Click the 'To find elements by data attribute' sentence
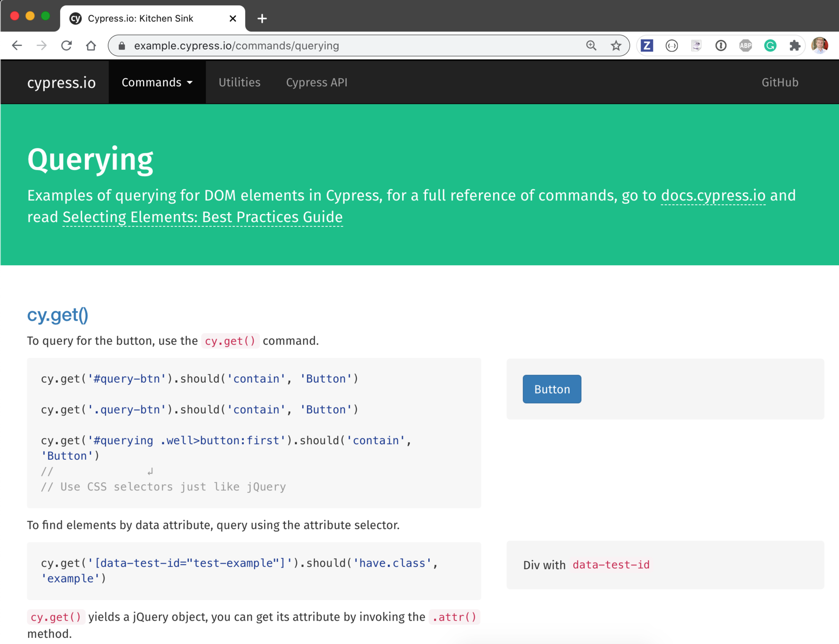The width and height of the screenshot is (839, 644). [x=213, y=525]
